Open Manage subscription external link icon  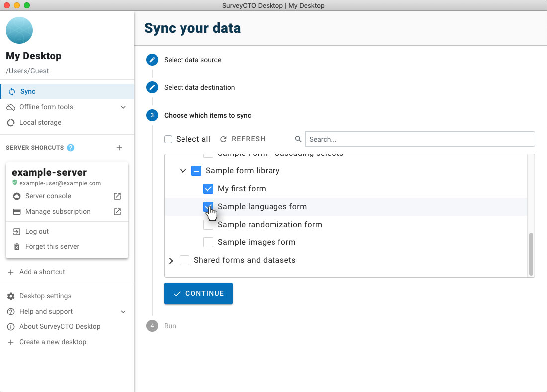tap(117, 212)
